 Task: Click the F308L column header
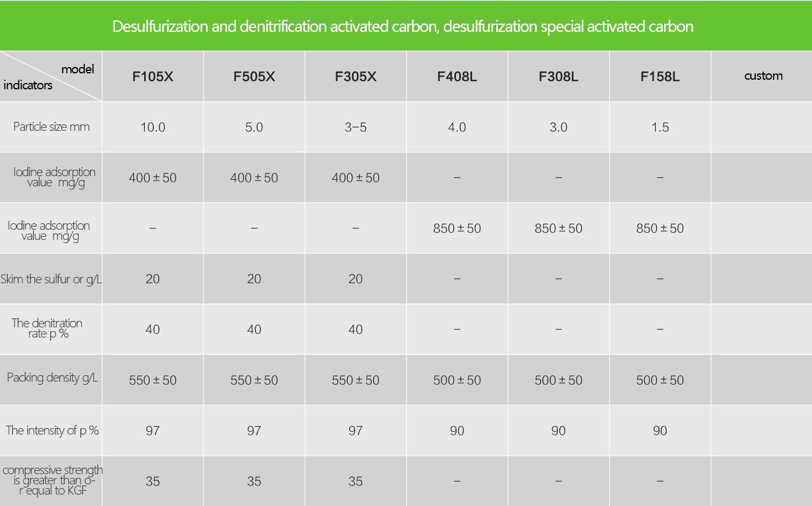tap(558, 77)
